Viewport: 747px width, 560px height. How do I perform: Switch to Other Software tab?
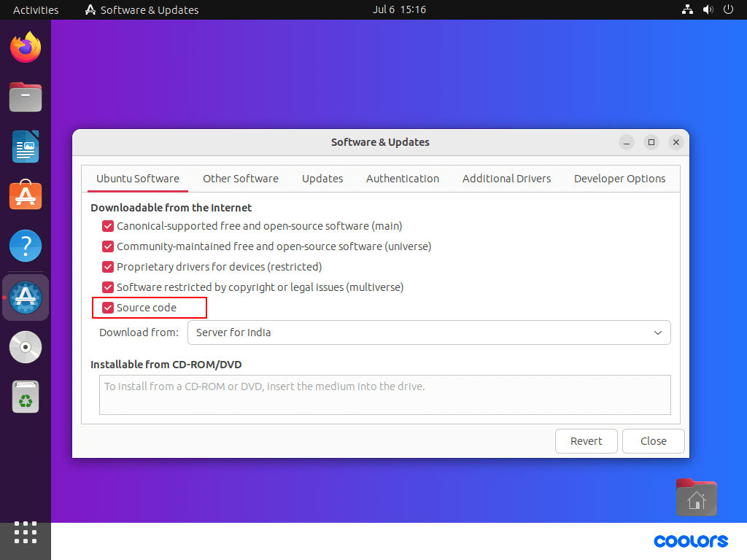click(241, 179)
